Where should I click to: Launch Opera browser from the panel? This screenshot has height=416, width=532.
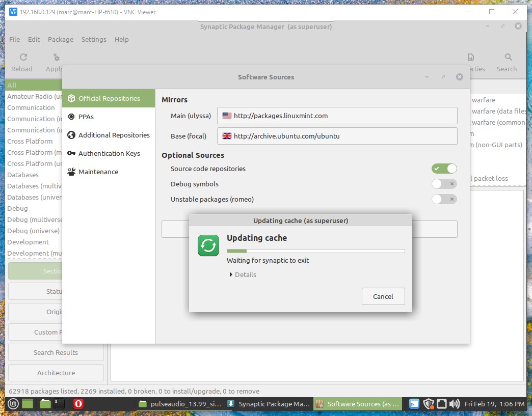pyautogui.click(x=78, y=403)
